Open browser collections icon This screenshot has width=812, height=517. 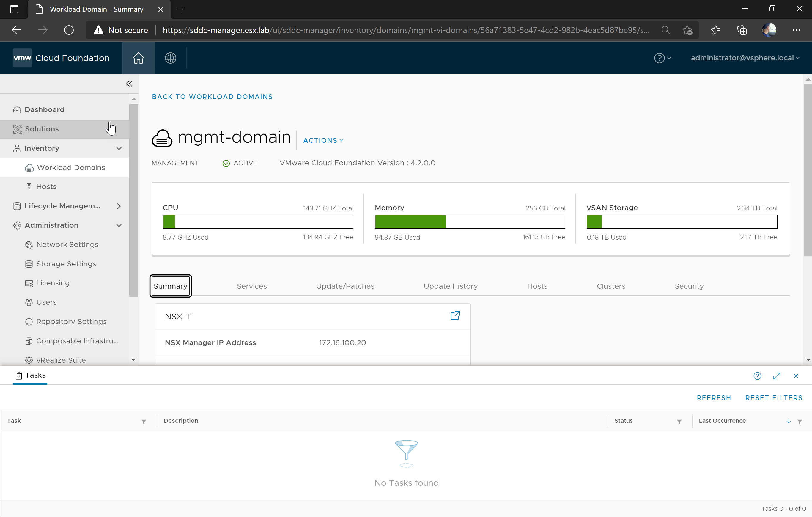tap(742, 30)
